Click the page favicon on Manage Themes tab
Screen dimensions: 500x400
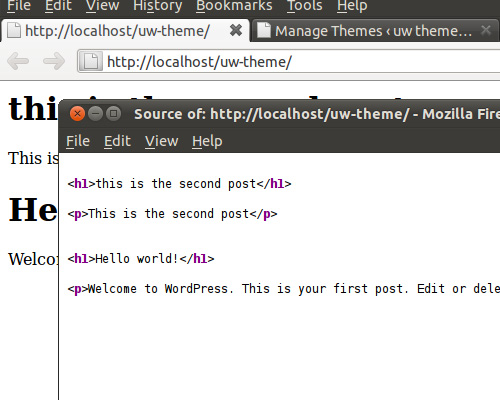click(264, 30)
